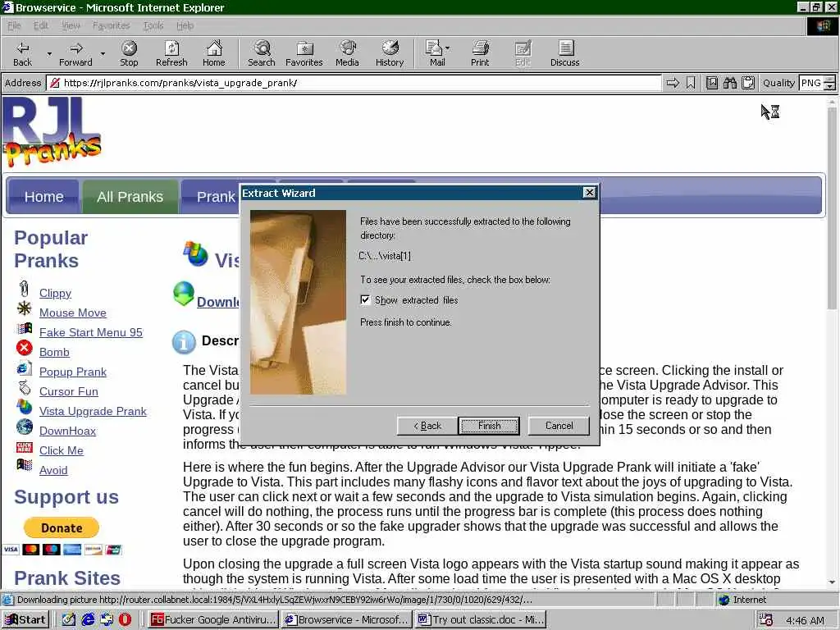
Task: Open the DownHoax link
Action: [67, 431]
